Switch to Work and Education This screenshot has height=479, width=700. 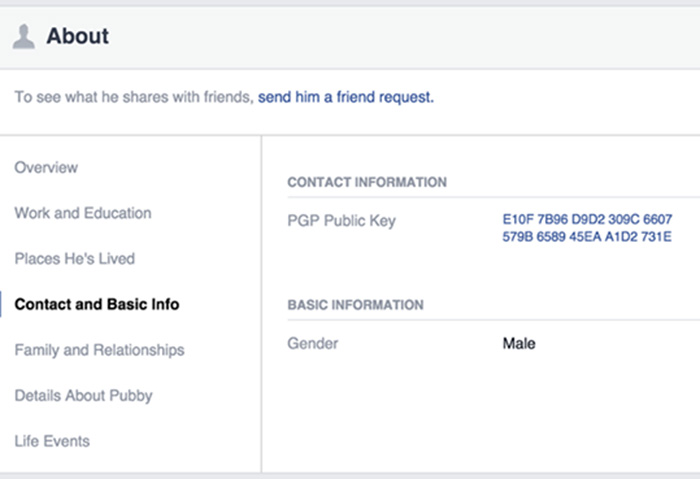point(83,213)
